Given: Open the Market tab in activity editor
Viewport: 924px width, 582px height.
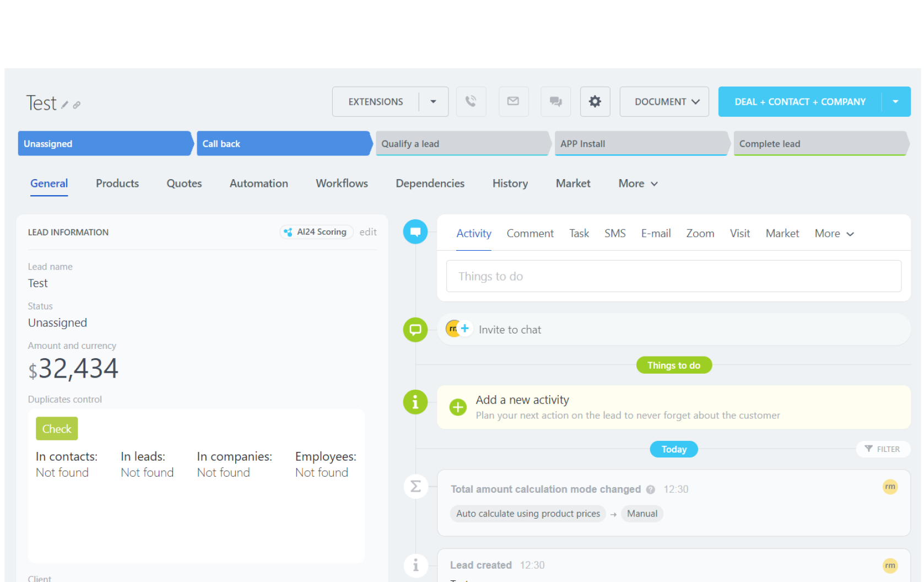Looking at the screenshot, I should (x=782, y=234).
